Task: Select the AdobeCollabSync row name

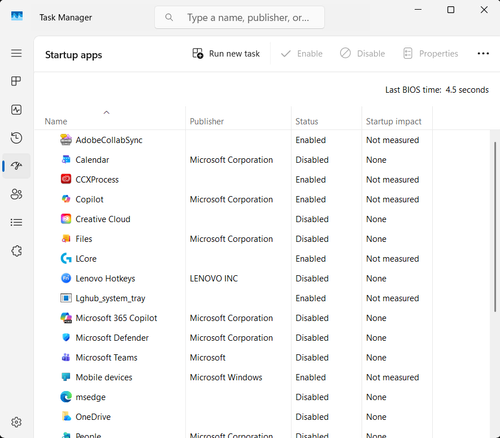Action: click(109, 140)
